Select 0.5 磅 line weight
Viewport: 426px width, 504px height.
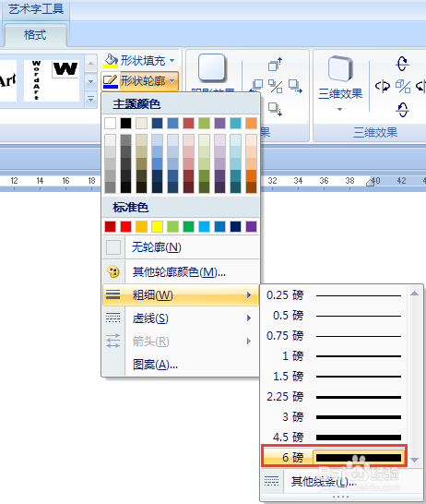[x=334, y=316]
